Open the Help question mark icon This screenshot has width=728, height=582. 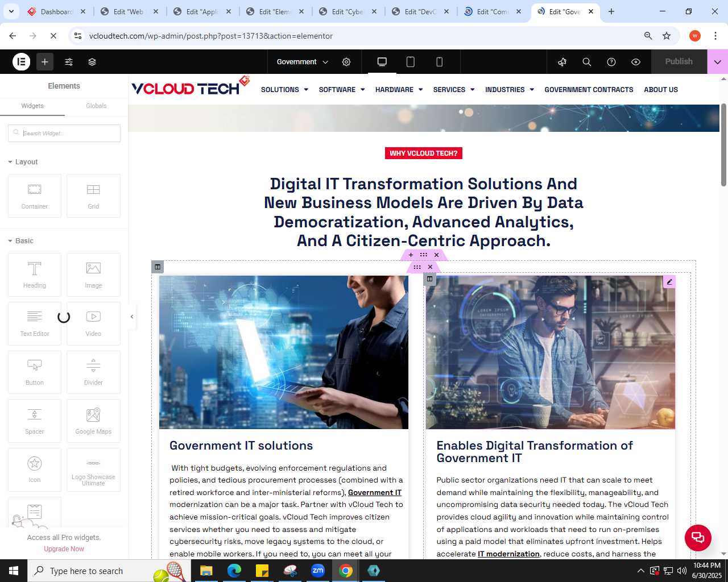[611, 62]
